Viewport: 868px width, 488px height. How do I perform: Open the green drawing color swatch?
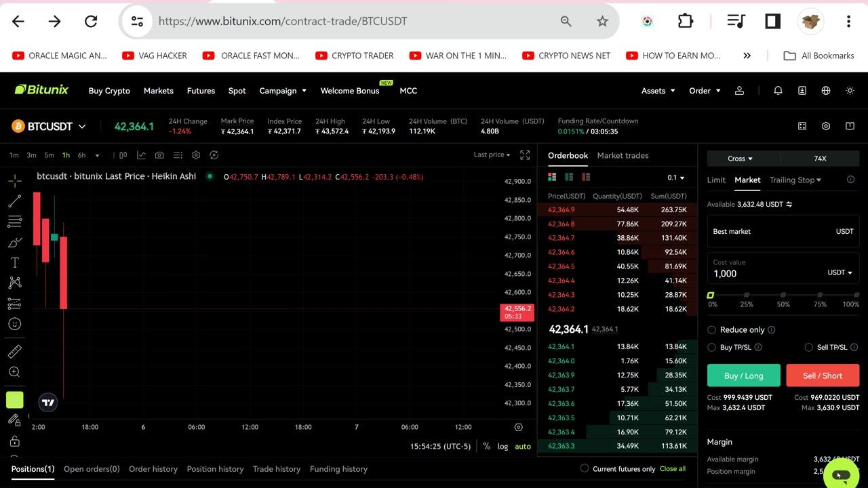click(14, 400)
